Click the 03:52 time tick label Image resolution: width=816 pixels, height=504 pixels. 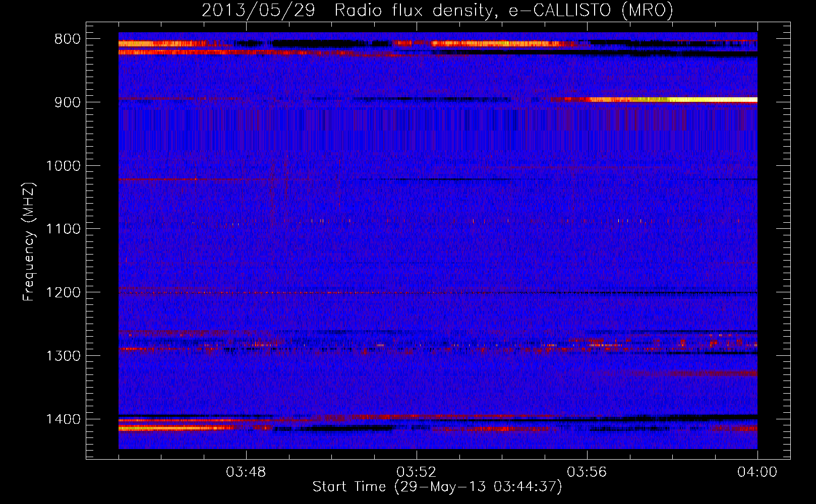(417, 472)
